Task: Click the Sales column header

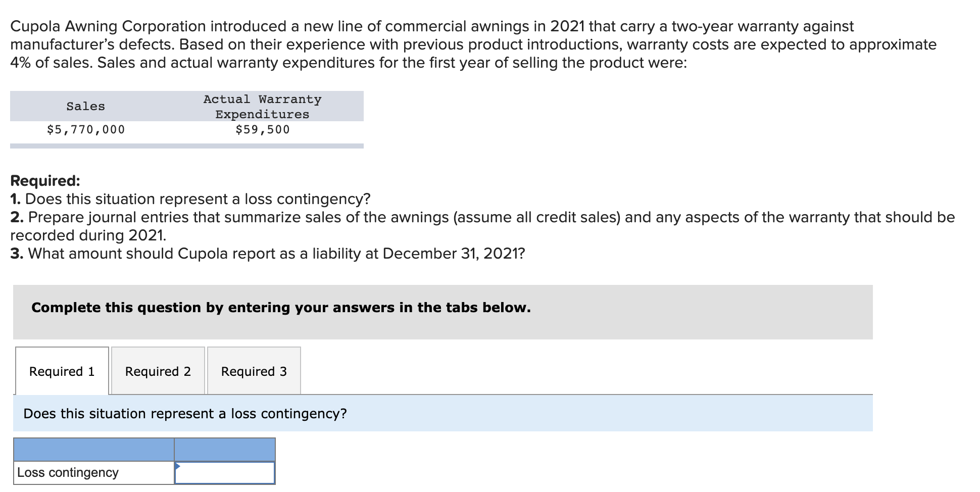Action: point(85,106)
